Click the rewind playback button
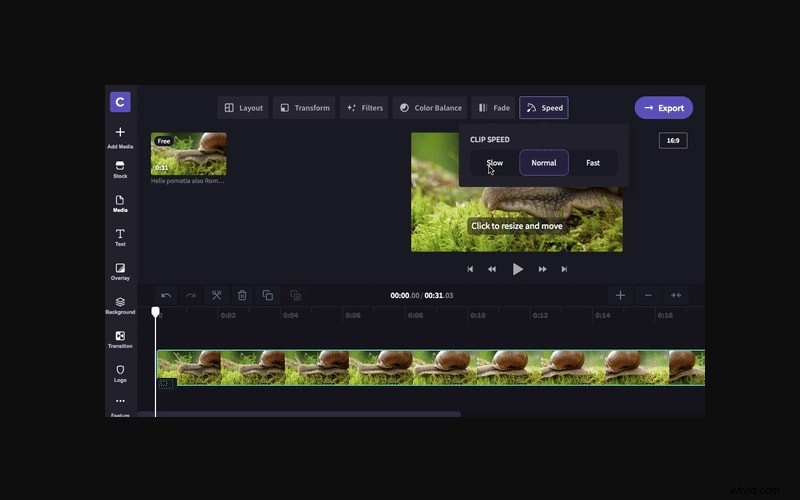Image resolution: width=800 pixels, height=500 pixels. coord(492,269)
